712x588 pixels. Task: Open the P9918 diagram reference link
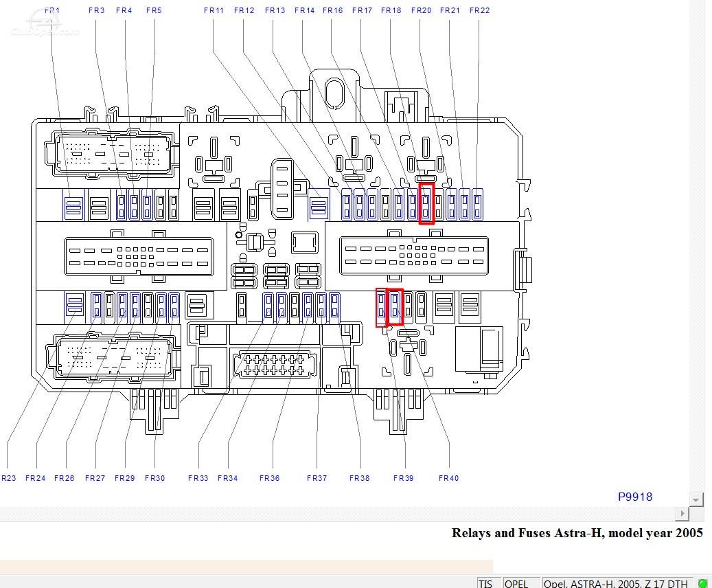pyautogui.click(x=635, y=497)
